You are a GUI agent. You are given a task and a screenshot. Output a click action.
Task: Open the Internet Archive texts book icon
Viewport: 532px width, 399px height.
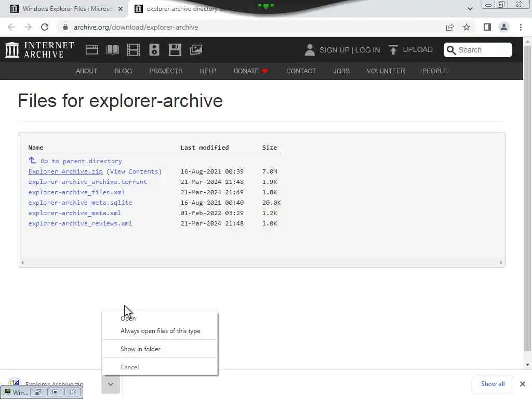[x=113, y=50]
